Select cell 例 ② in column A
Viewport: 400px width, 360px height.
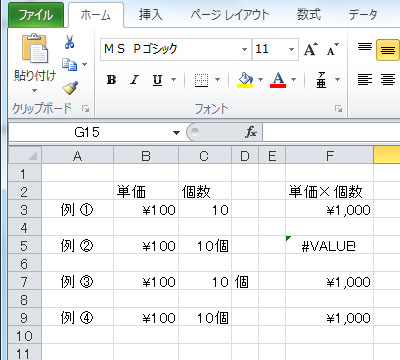pos(77,246)
